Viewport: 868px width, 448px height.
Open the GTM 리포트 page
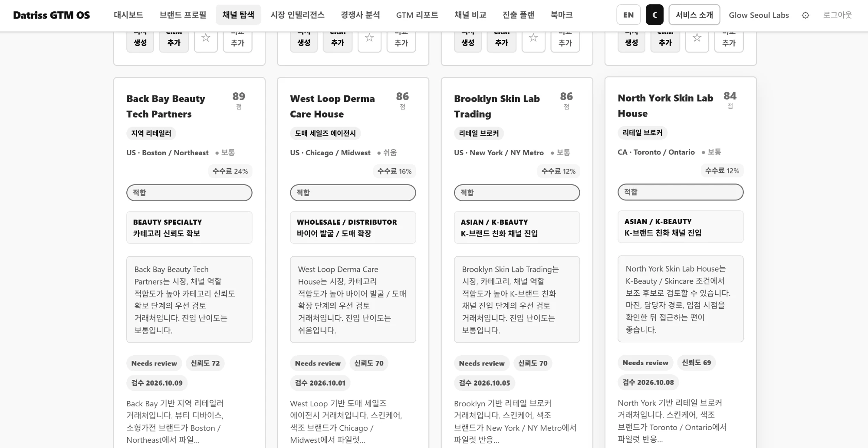click(x=417, y=15)
